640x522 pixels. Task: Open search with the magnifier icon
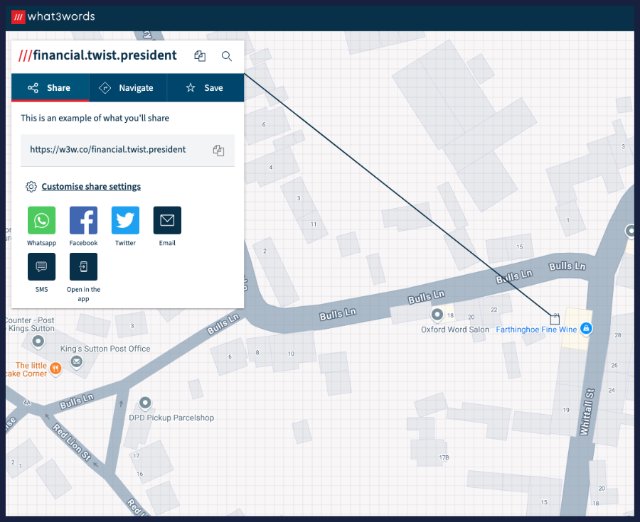(227, 57)
